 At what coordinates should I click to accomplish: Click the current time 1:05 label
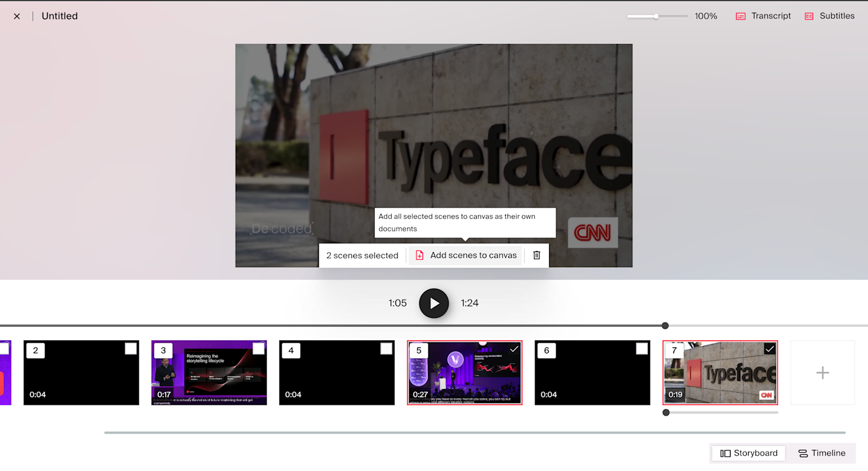point(398,303)
